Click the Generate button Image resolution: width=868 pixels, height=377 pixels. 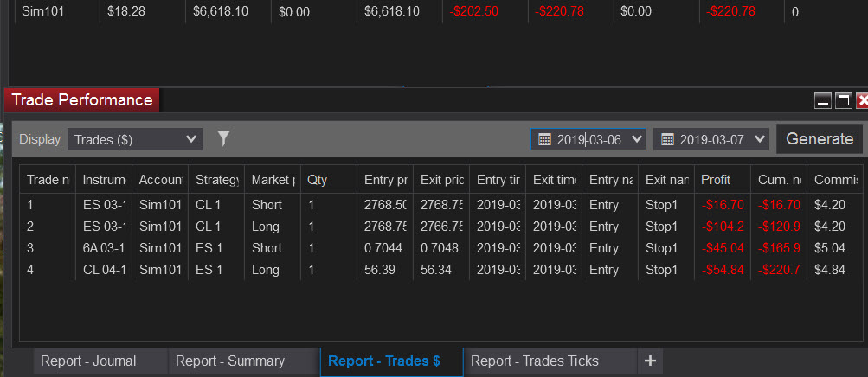coord(820,138)
